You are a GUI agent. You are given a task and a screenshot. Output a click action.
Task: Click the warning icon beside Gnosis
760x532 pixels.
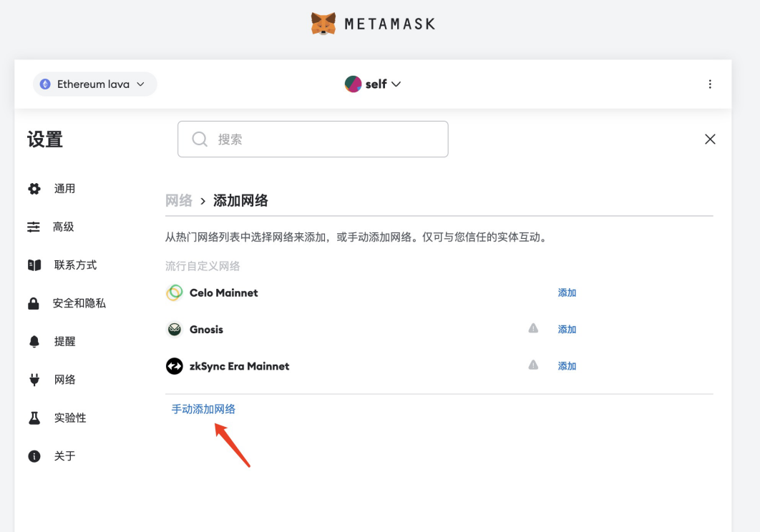pyautogui.click(x=533, y=328)
